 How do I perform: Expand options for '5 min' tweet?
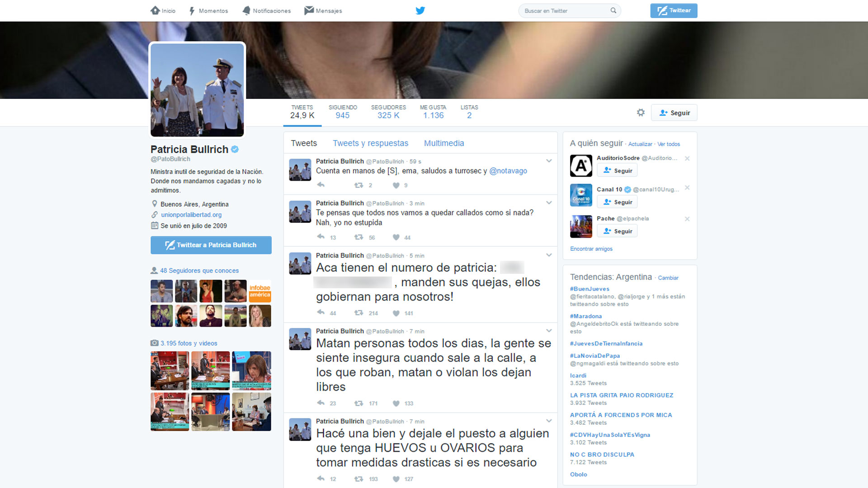[x=549, y=255]
